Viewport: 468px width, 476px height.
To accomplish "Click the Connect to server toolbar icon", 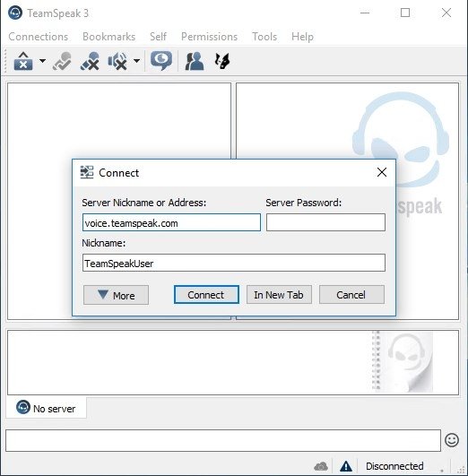I will [x=23, y=61].
